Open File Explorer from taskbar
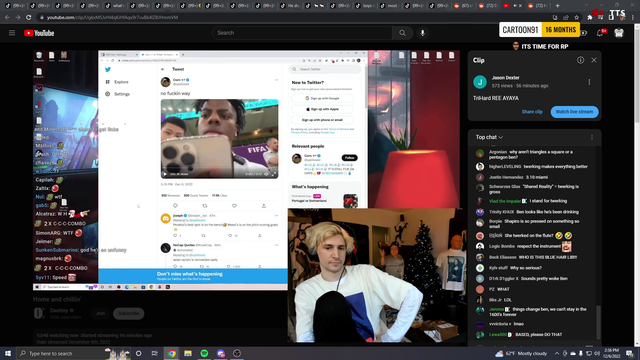Viewport: 640px width, 360px height. click(188, 353)
